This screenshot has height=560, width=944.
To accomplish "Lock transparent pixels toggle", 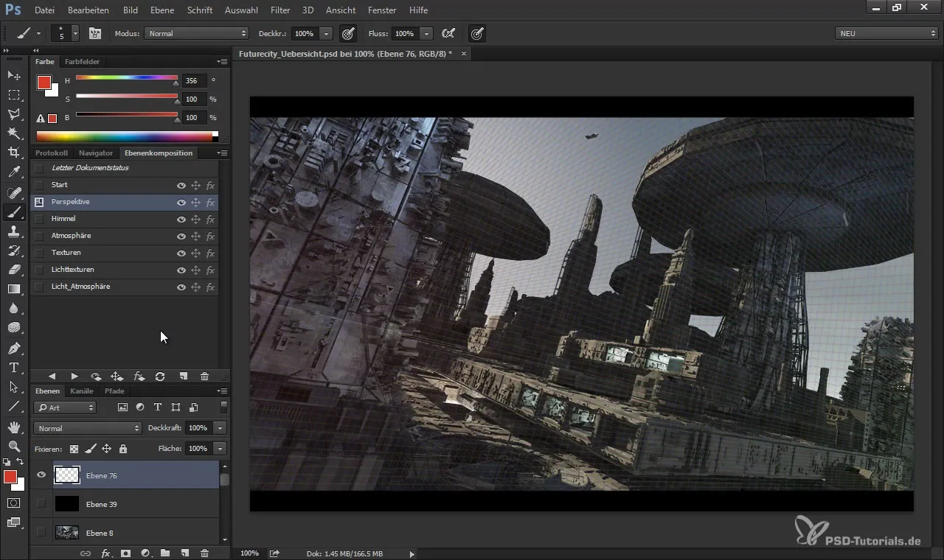I will (74, 448).
